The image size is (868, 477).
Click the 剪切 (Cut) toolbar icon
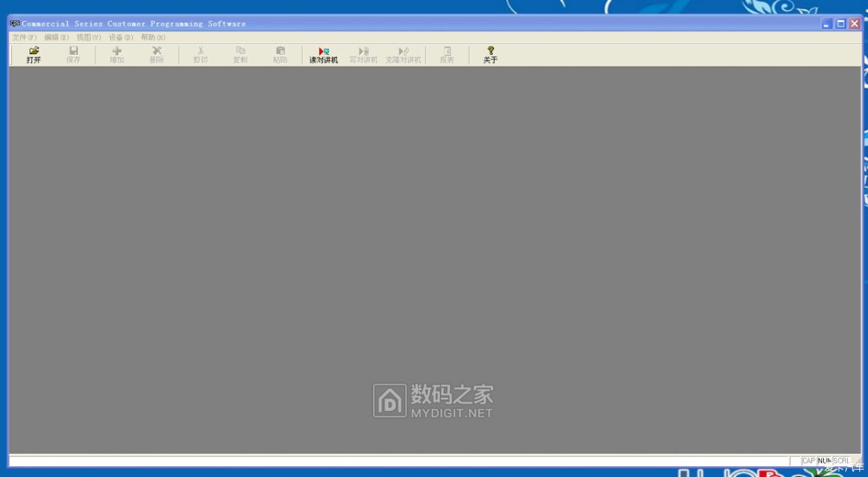coord(200,54)
